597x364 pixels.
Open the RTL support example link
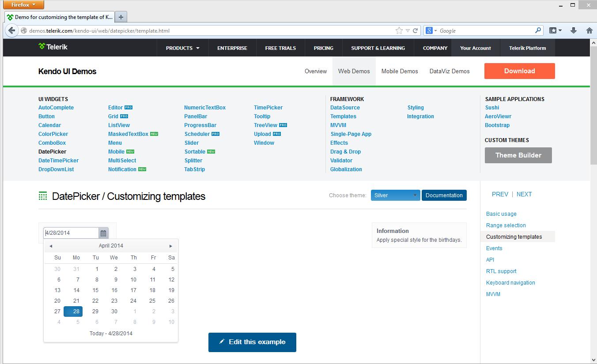501,271
